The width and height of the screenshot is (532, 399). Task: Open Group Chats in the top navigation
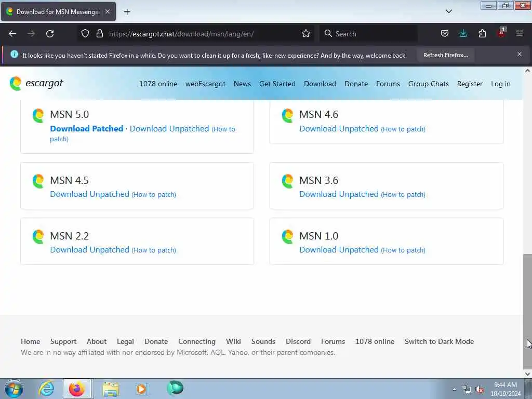point(429,84)
